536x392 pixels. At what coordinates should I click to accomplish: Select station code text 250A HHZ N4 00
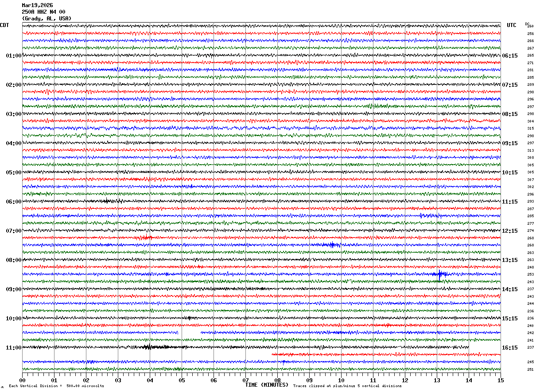(x=43, y=12)
